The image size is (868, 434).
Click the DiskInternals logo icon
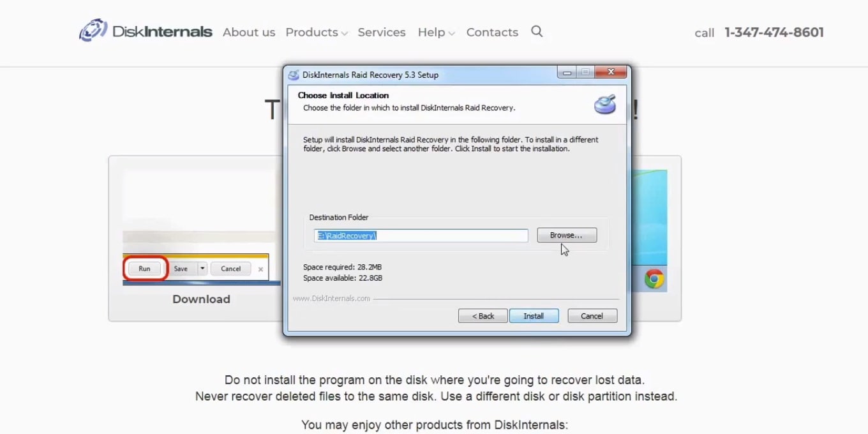(93, 31)
